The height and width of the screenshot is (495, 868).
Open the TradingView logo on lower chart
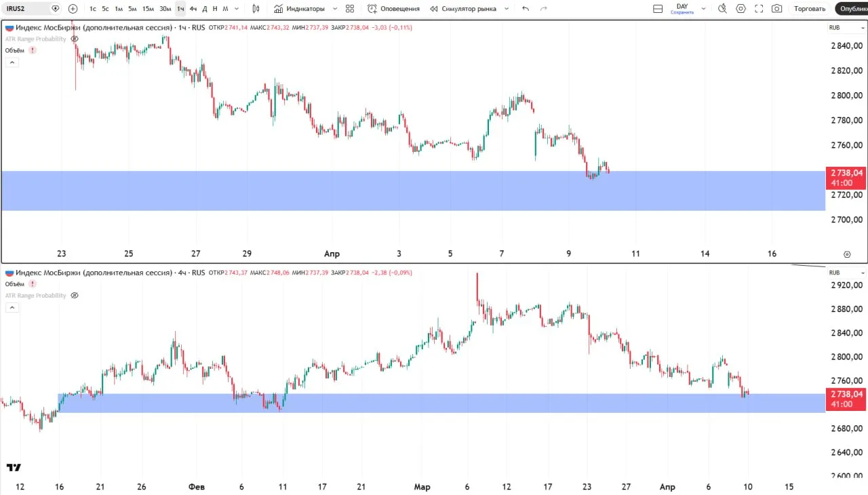click(14, 467)
